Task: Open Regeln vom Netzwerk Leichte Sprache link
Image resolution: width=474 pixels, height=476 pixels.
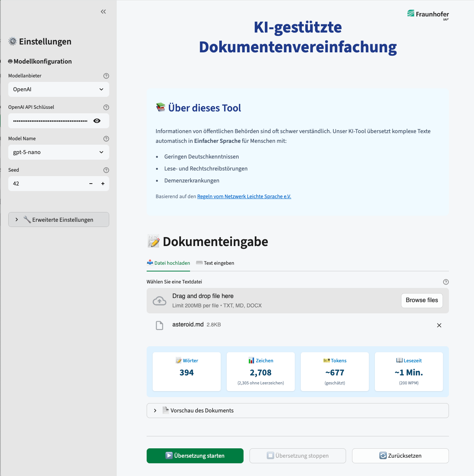Action: (x=244, y=196)
